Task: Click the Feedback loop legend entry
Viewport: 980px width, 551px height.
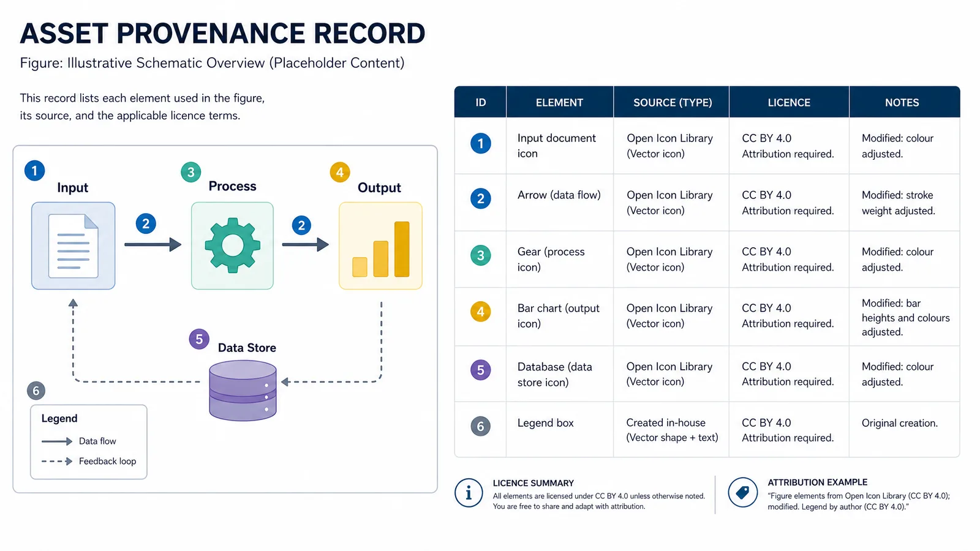Action: click(89, 461)
